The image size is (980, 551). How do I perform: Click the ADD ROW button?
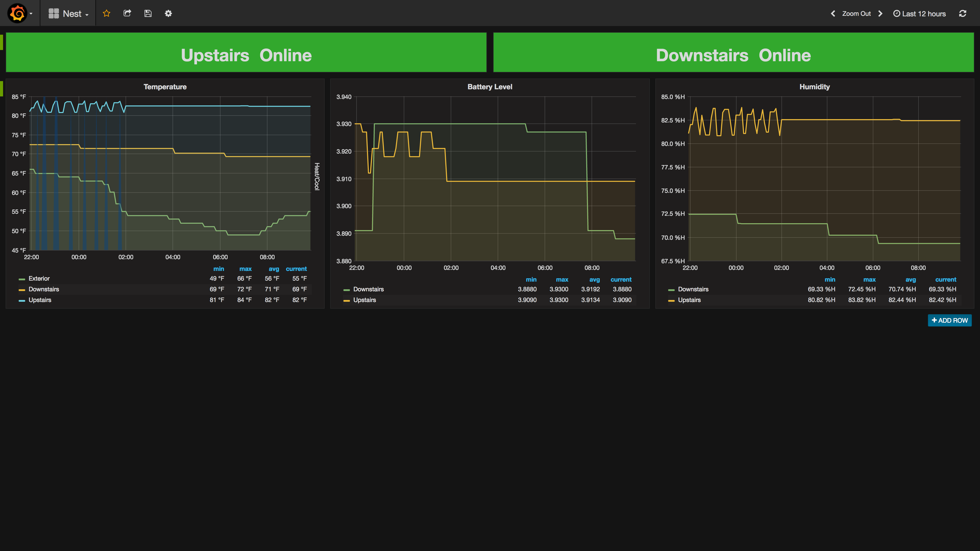click(950, 320)
